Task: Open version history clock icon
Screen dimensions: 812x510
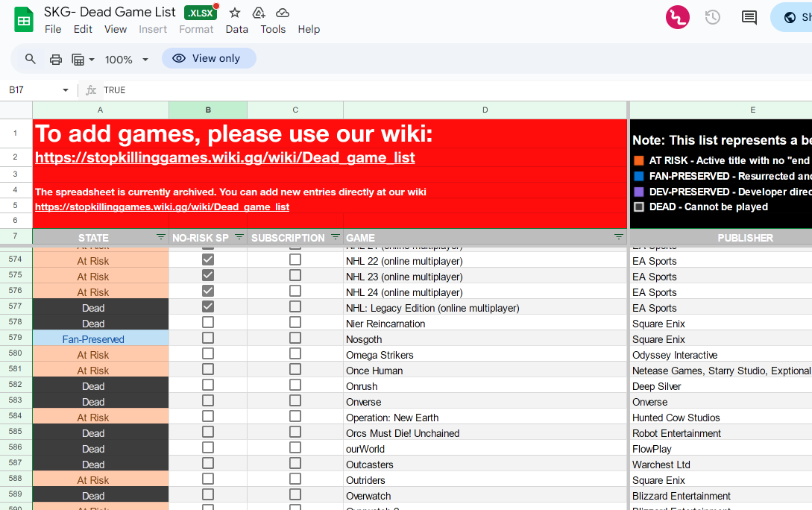Action: (x=713, y=17)
